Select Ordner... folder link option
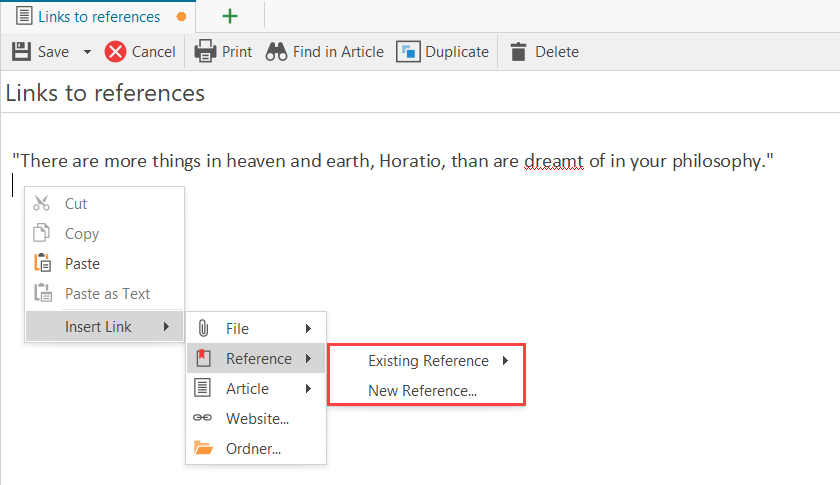840x485 pixels. (x=253, y=449)
